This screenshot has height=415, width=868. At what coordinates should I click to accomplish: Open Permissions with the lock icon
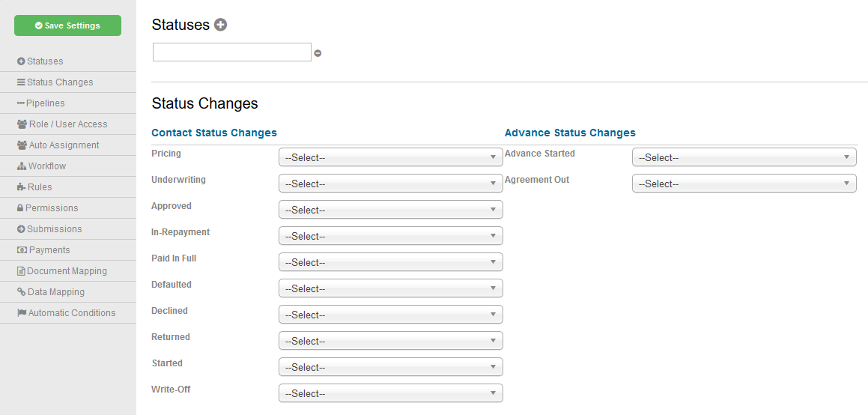coord(67,208)
